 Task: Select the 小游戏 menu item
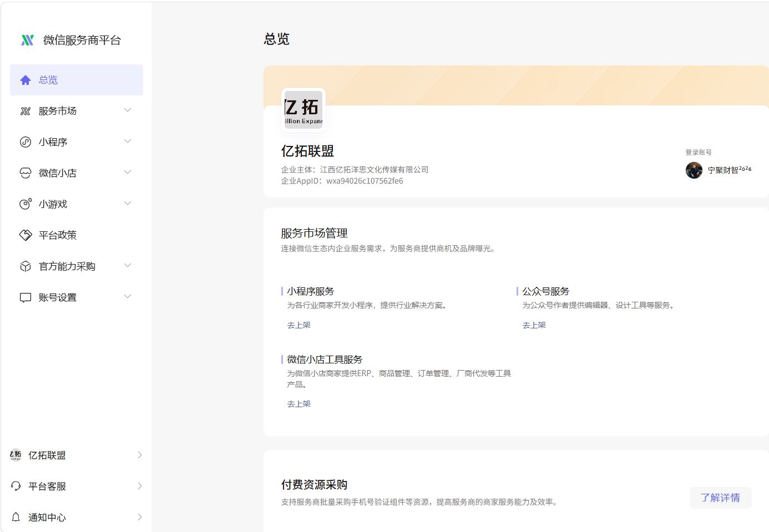pyautogui.click(x=77, y=204)
